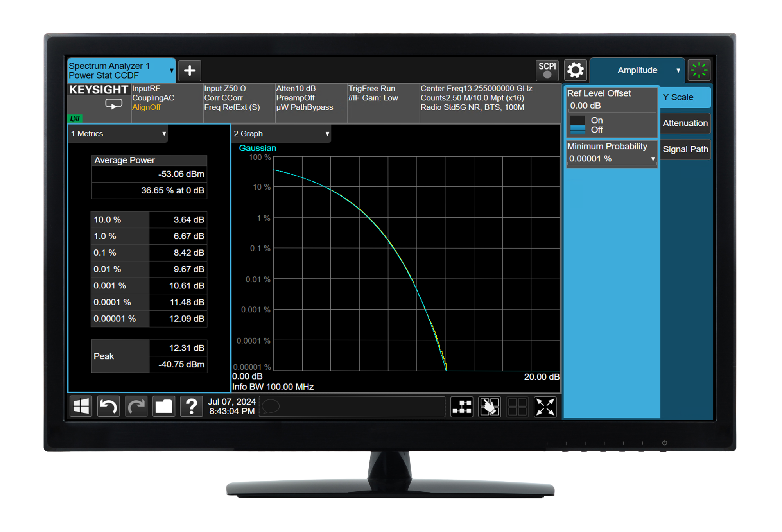Click the green preset starburst icon
This screenshot has width=782, height=532.
tap(699, 70)
